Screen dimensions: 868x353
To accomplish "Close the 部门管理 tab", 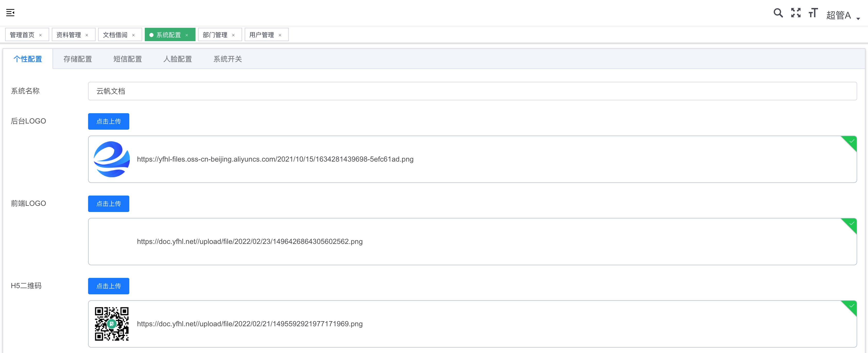I will [x=233, y=35].
